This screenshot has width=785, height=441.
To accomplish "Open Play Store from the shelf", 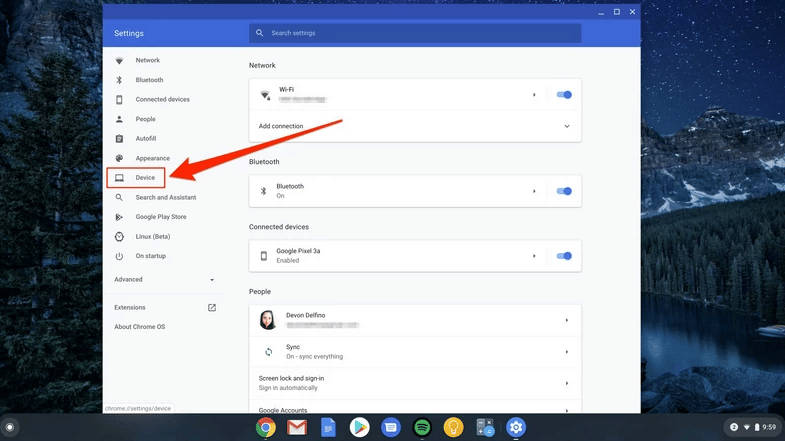I will (359, 427).
